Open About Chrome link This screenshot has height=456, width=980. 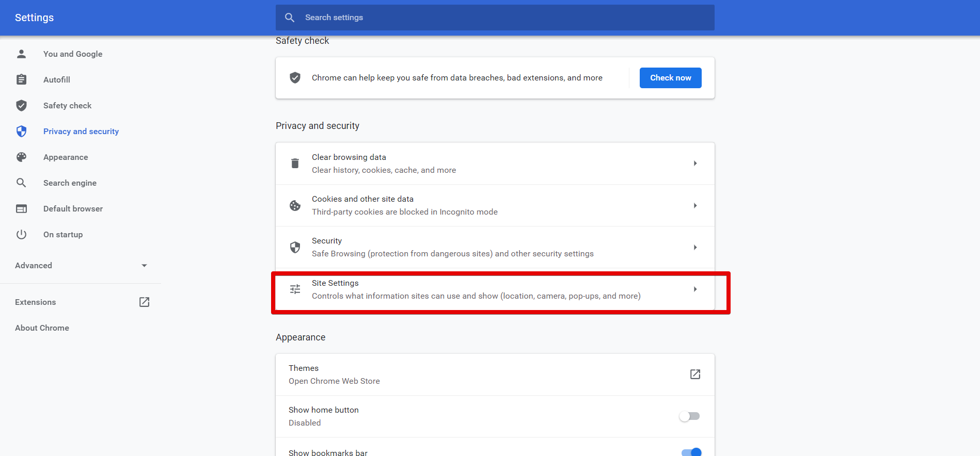[42, 328]
